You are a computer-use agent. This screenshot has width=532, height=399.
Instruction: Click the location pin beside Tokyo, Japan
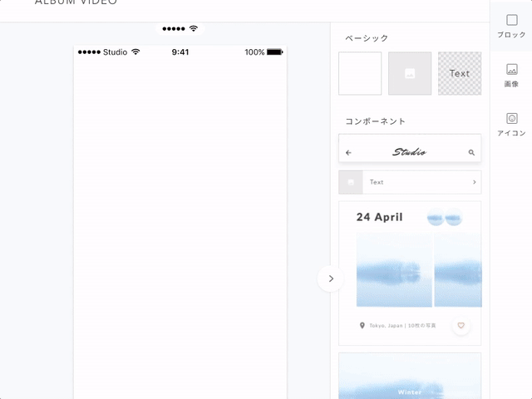(362, 326)
